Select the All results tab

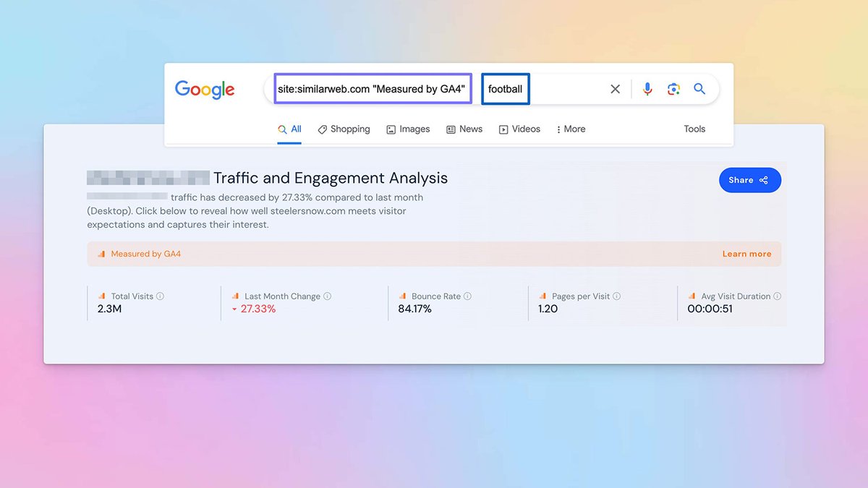point(290,129)
